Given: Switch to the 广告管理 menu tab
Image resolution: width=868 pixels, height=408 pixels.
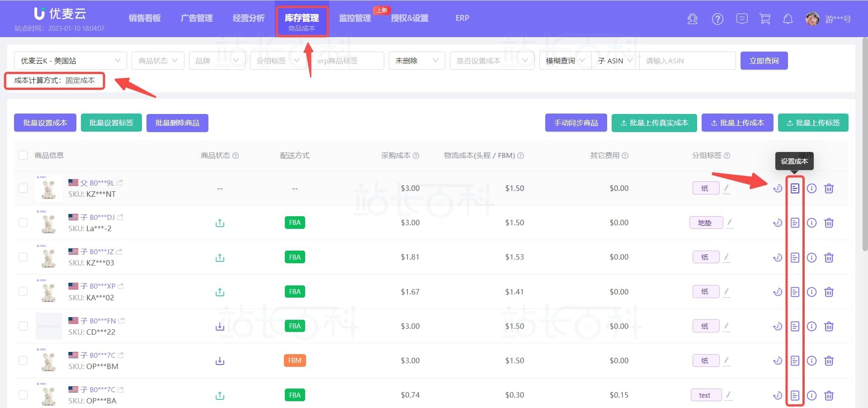Looking at the screenshot, I should click(x=197, y=18).
